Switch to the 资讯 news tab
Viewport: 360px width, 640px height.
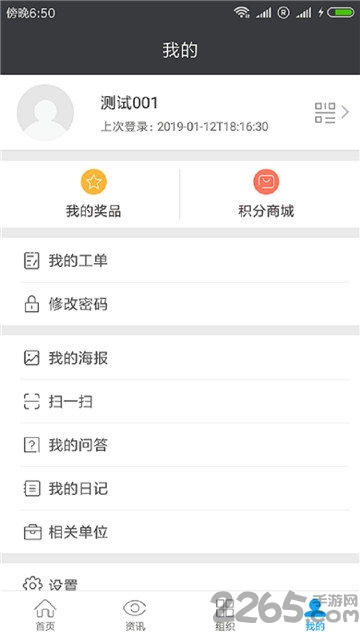[x=135, y=615]
